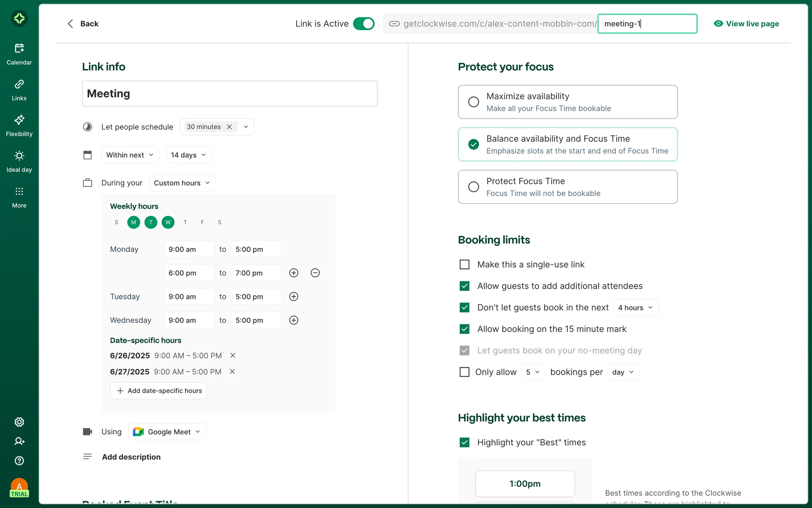
Task: Open the Flexibility sidebar section
Action: [19, 126]
